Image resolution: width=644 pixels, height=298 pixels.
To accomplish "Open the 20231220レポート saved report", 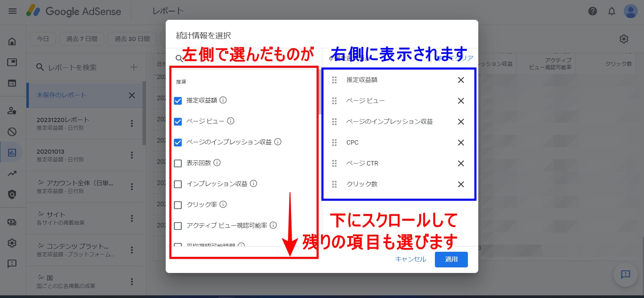I will (84, 123).
